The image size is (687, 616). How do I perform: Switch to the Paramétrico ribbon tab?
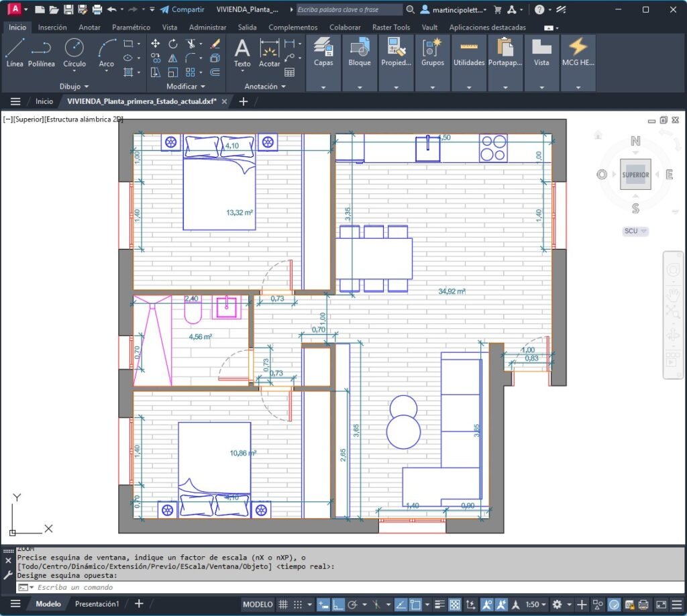(x=131, y=27)
